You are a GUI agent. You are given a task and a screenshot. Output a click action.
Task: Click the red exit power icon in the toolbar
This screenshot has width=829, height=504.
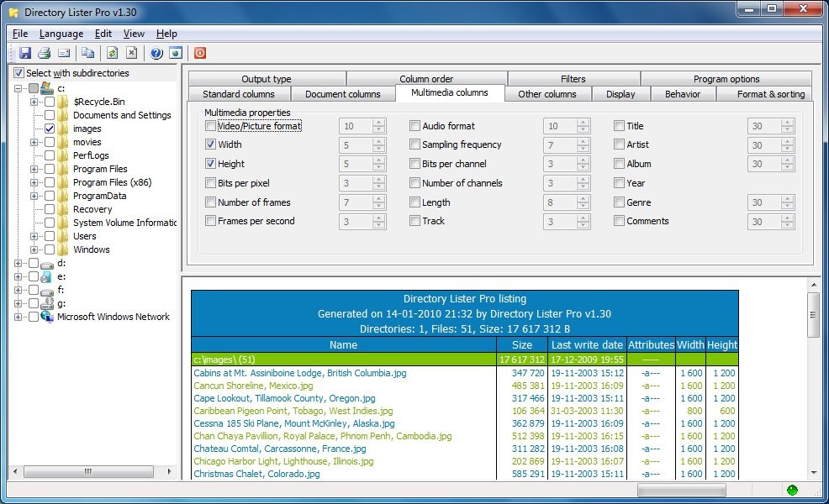tap(200, 53)
